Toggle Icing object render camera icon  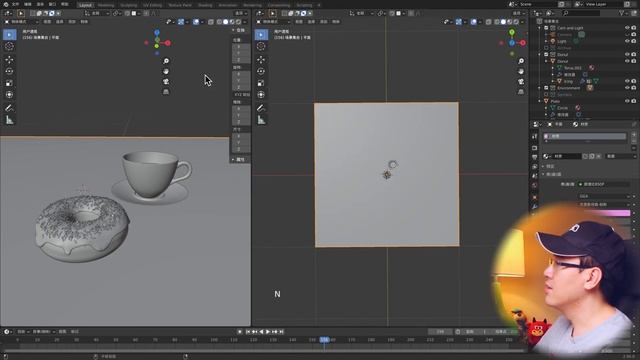(634, 81)
